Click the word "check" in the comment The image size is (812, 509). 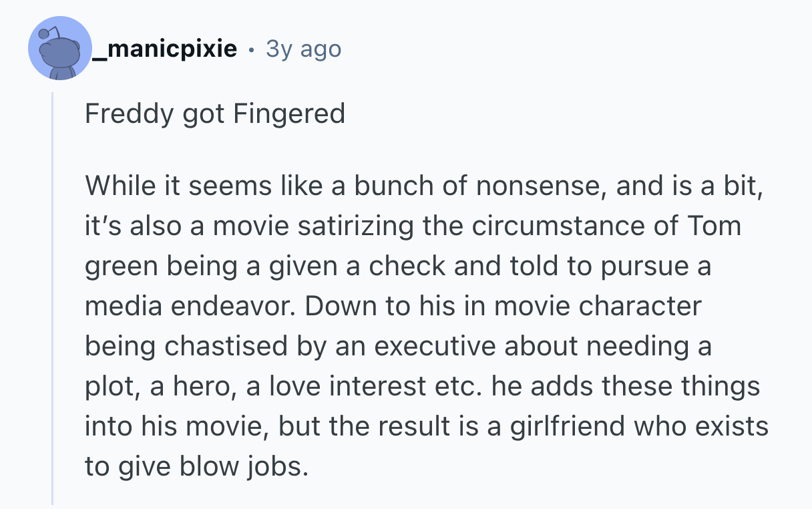(x=408, y=267)
